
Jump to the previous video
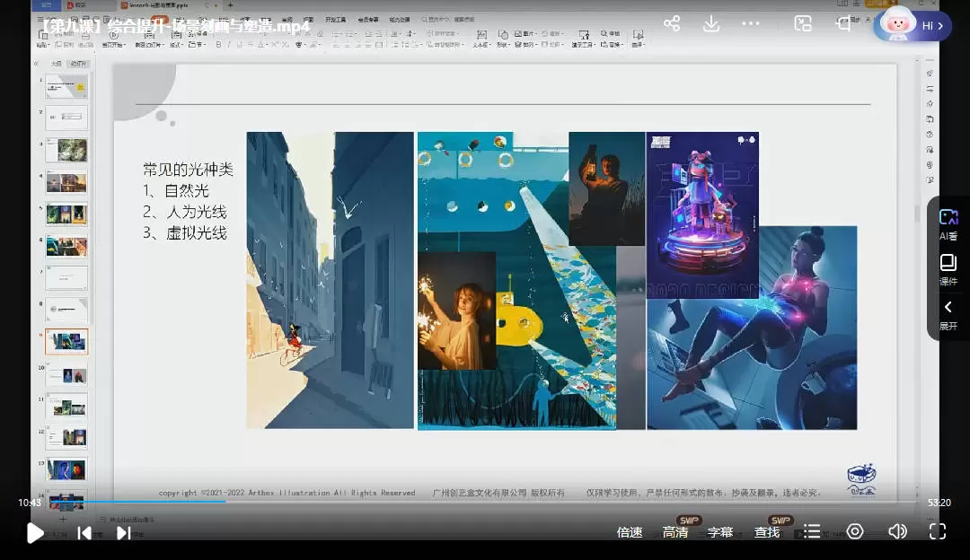[84, 533]
